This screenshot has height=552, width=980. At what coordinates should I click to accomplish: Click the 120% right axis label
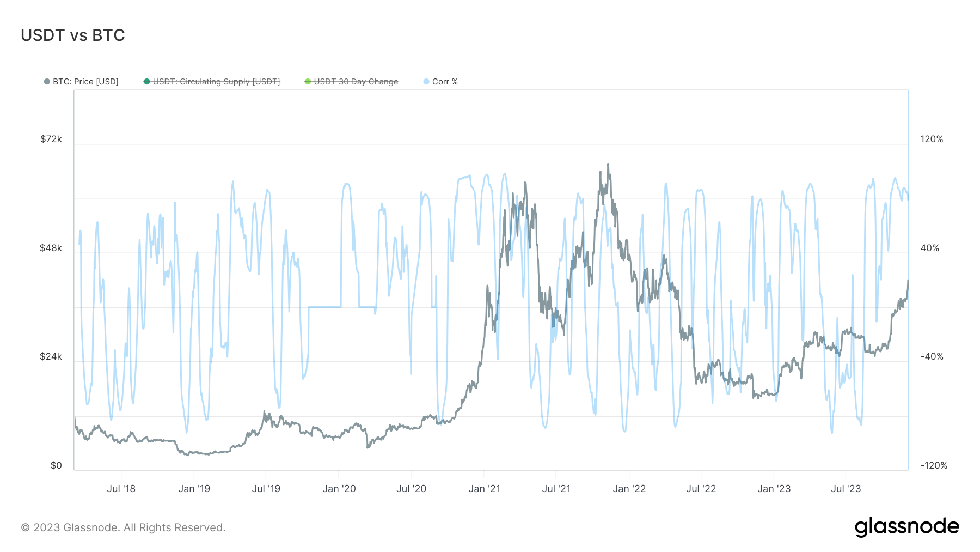[932, 139]
